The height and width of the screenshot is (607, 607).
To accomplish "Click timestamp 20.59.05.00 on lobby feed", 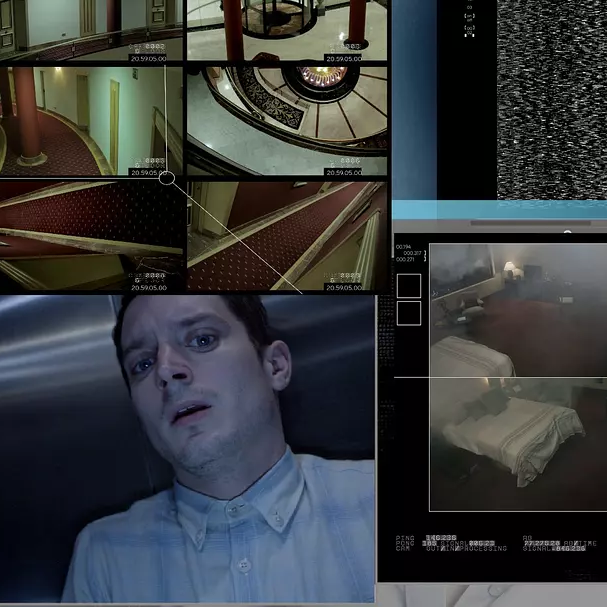I will [344, 59].
